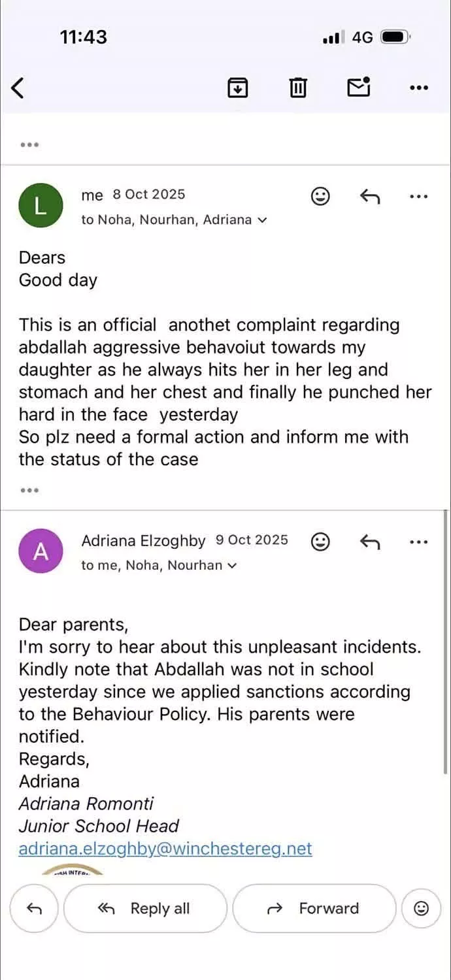Open adriana.elzoghby@winchestereg.net email link
The width and height of the screenshot is (451, 980).
(x=165, y=849)
